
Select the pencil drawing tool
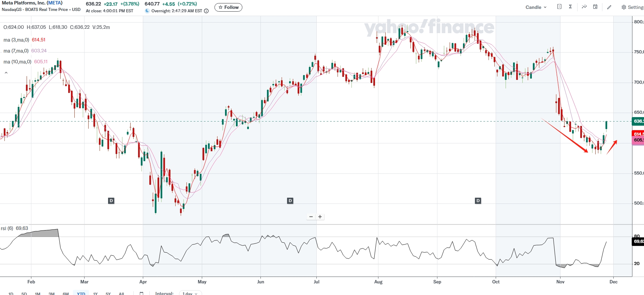609,7
